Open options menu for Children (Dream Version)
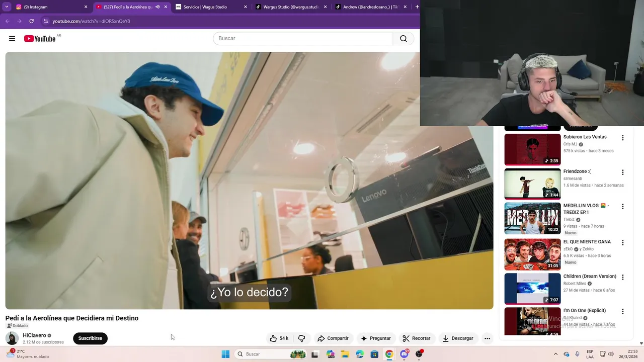 click(x=622, y=277)
